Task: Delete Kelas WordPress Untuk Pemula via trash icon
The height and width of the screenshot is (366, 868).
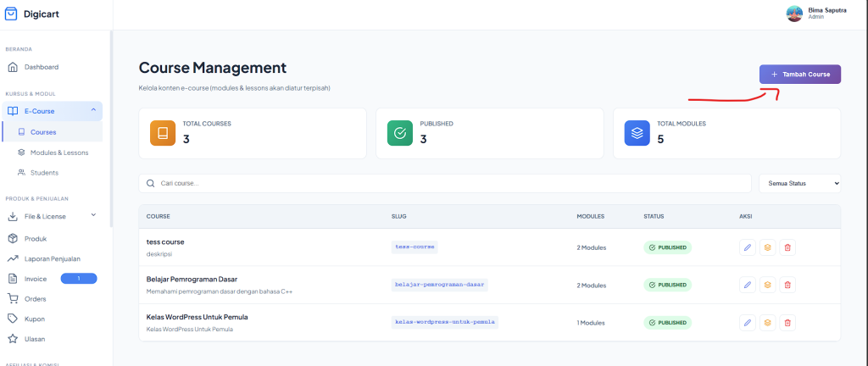Action: 787,323
